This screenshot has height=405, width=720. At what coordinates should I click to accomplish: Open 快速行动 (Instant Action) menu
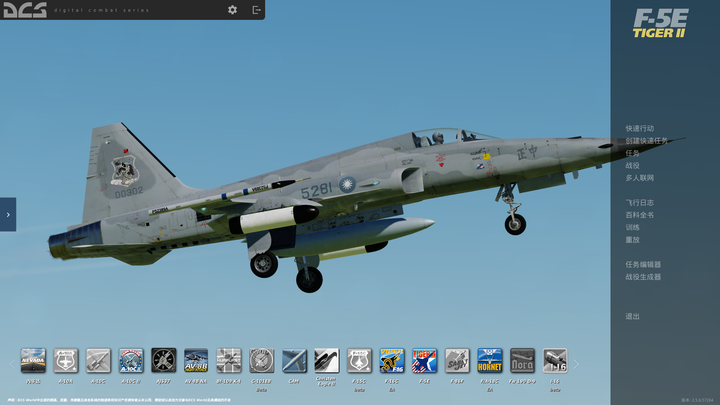640,128
